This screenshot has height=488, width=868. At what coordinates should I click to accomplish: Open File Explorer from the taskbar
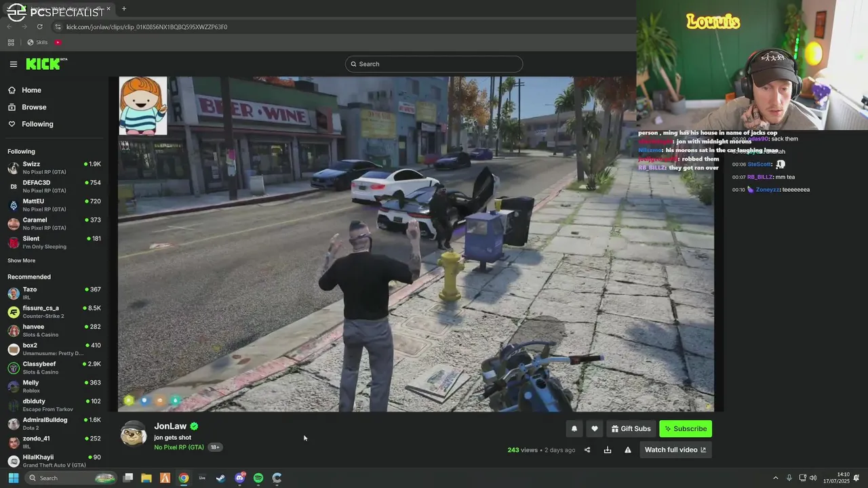coord(146,478)
